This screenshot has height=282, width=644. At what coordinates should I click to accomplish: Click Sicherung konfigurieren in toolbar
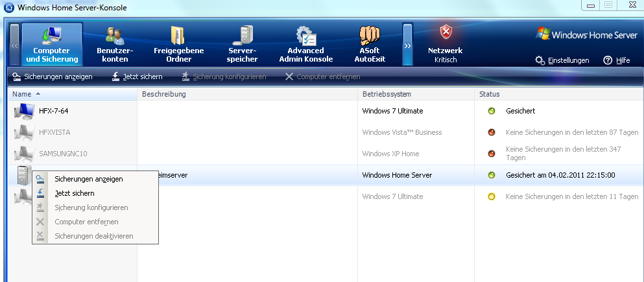(224, 76)
